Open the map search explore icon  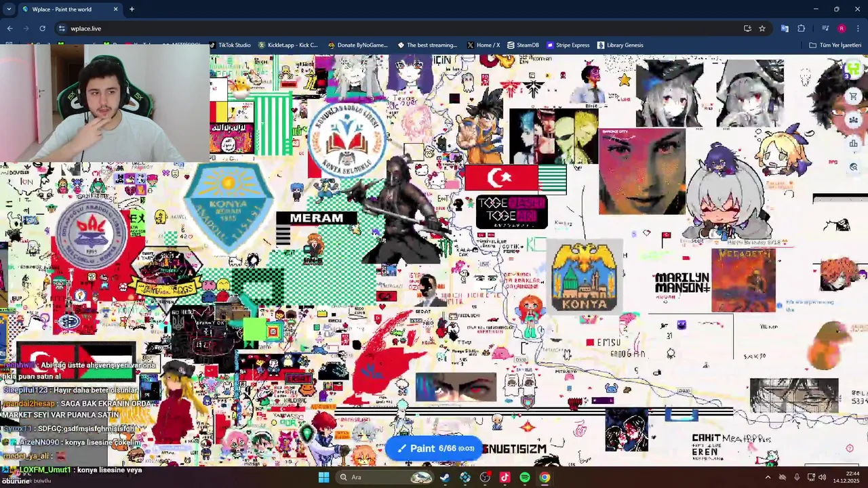[x=854, y=167]
